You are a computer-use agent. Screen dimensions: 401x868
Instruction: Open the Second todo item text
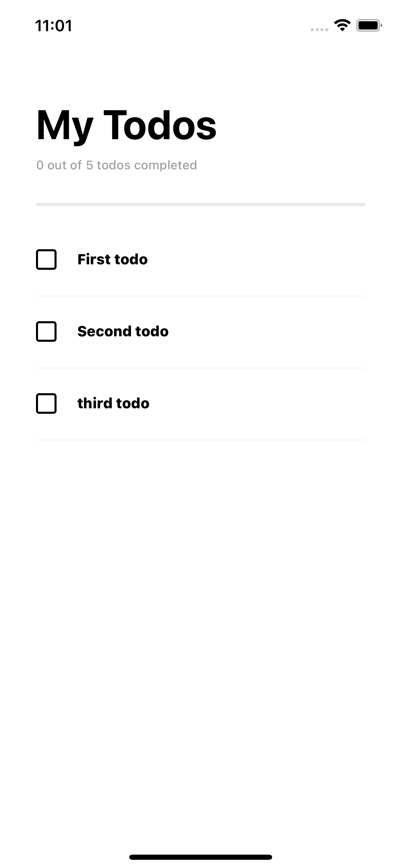[x=123, y=331]
